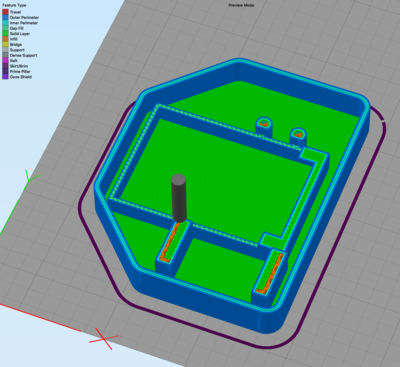Click the 'Gap Fill' legend label
400x367 pixels.
coord(17,28)
